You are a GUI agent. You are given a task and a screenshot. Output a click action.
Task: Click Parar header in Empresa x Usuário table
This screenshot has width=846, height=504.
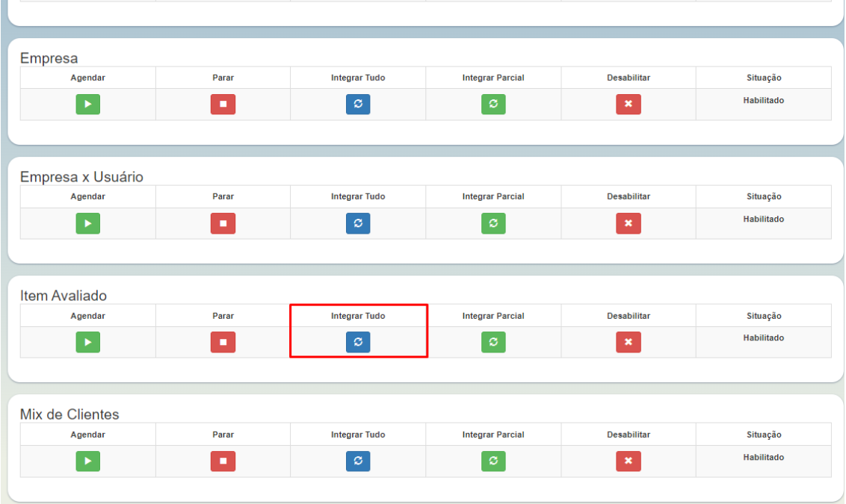point(223,197)
